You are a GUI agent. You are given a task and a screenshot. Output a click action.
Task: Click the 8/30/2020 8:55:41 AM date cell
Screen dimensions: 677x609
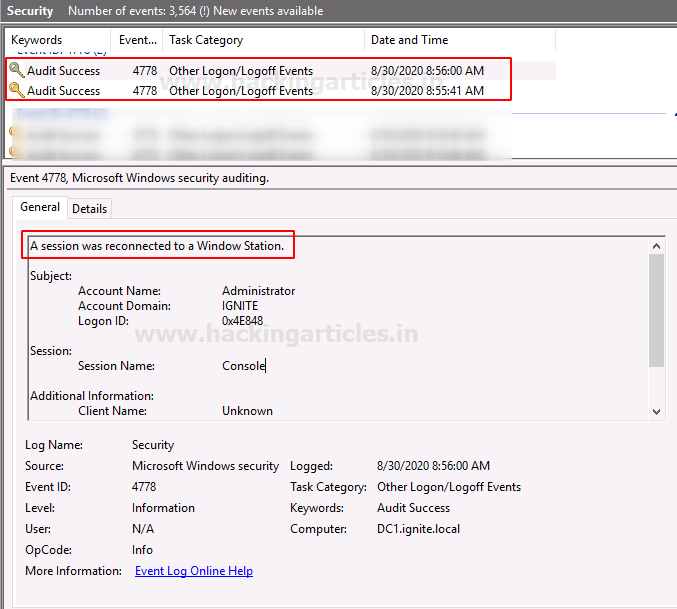(x=427, y=91)
